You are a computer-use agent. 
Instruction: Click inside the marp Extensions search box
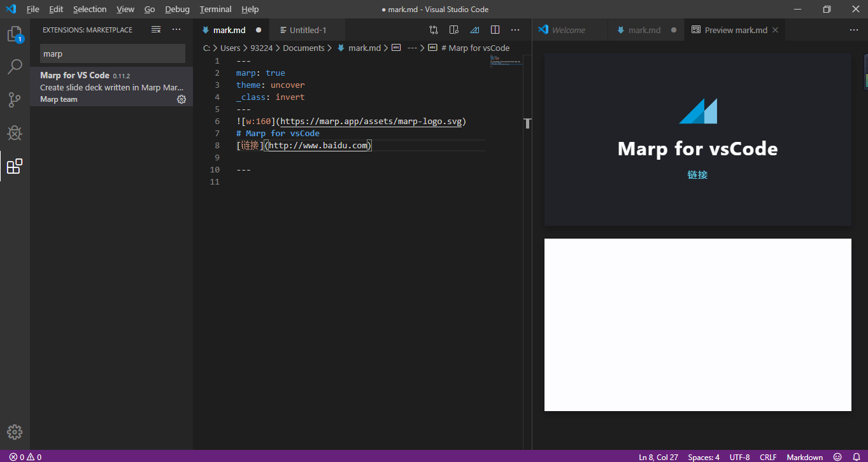112,53
